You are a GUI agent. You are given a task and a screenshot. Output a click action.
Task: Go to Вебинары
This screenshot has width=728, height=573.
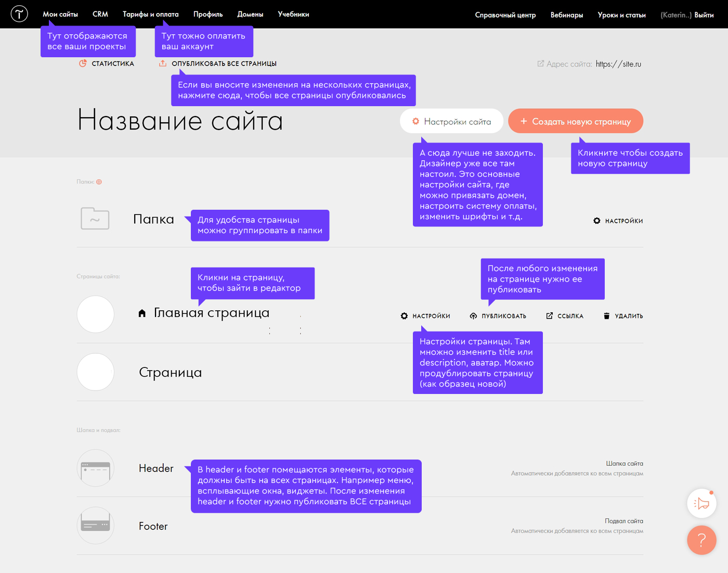567,15
